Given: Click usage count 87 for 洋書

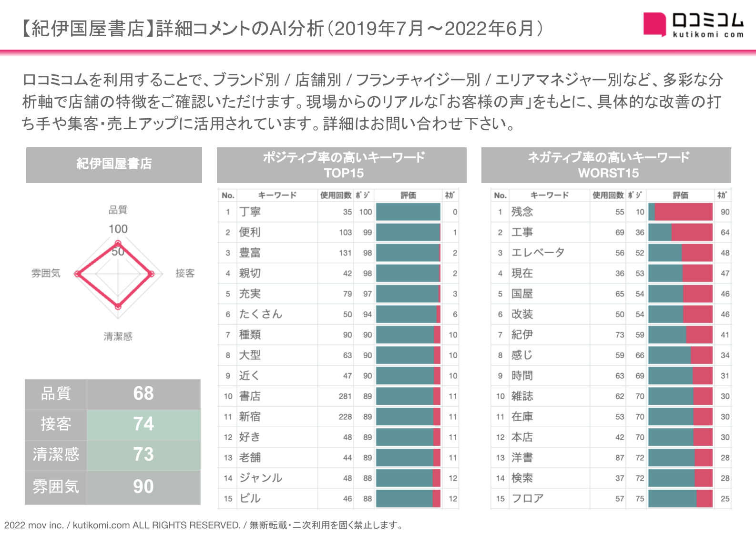Looking at the screenshot, I should tap(620, 458).
